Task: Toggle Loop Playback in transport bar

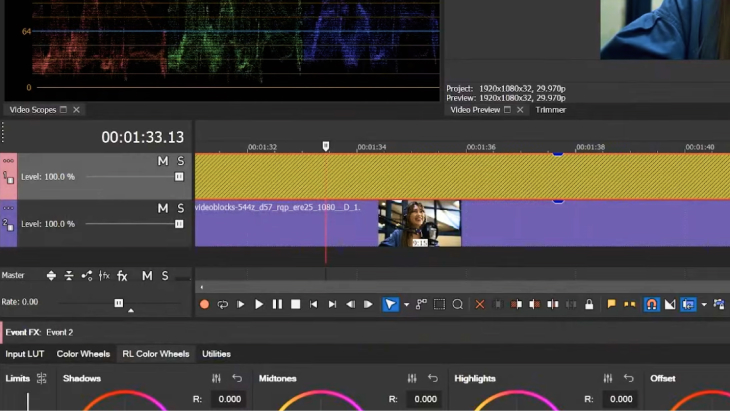Action: (x=223, y=304)
